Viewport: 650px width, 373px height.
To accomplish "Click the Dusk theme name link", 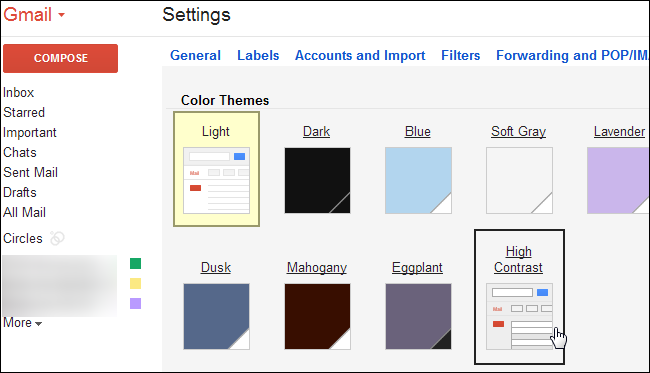I will tap(216, 267).
